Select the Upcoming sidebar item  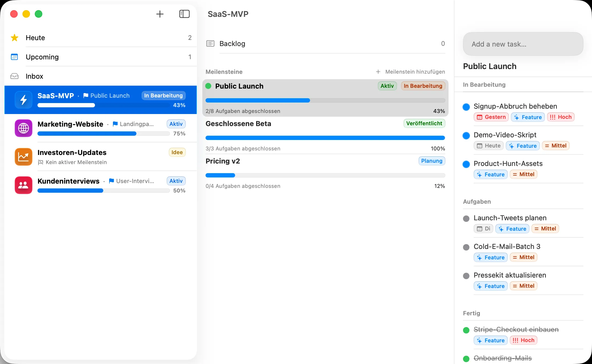tap(101, 57)
